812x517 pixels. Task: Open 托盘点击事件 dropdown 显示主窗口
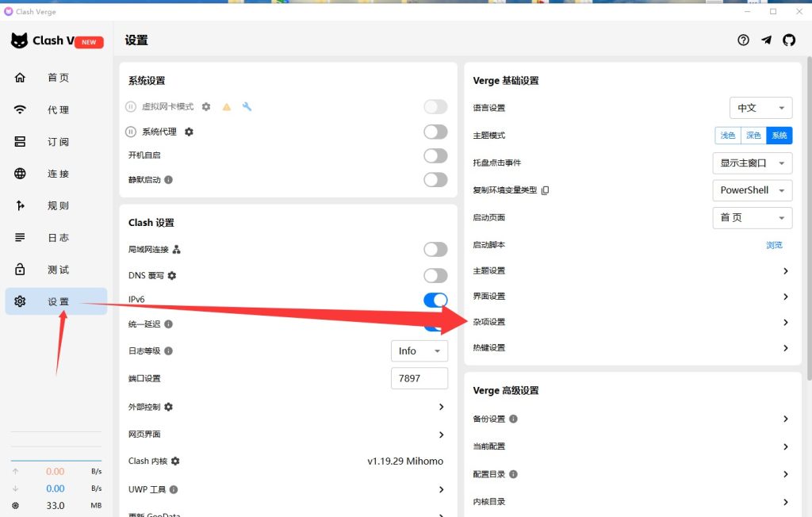point(753,163)
